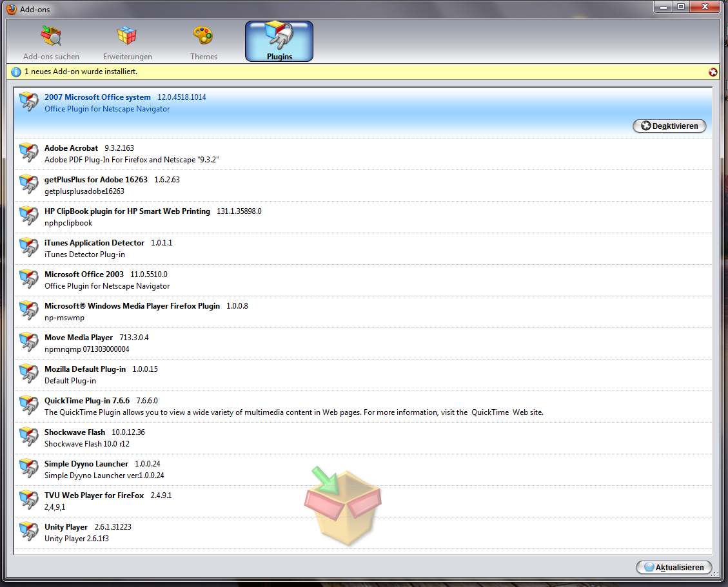This screenshot has height=587, width=728.
Task: Click the iTunes Detector Plug-in description
Action: pos(84,255)
